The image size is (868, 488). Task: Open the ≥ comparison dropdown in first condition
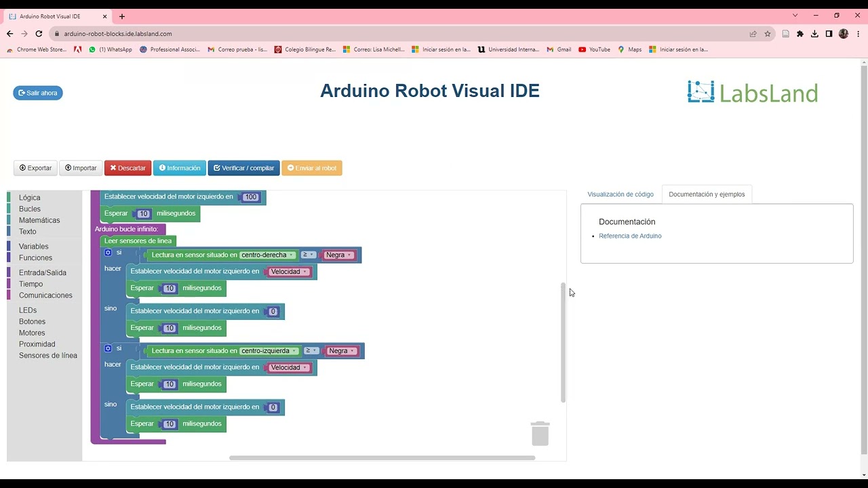[x=309, y=255]
